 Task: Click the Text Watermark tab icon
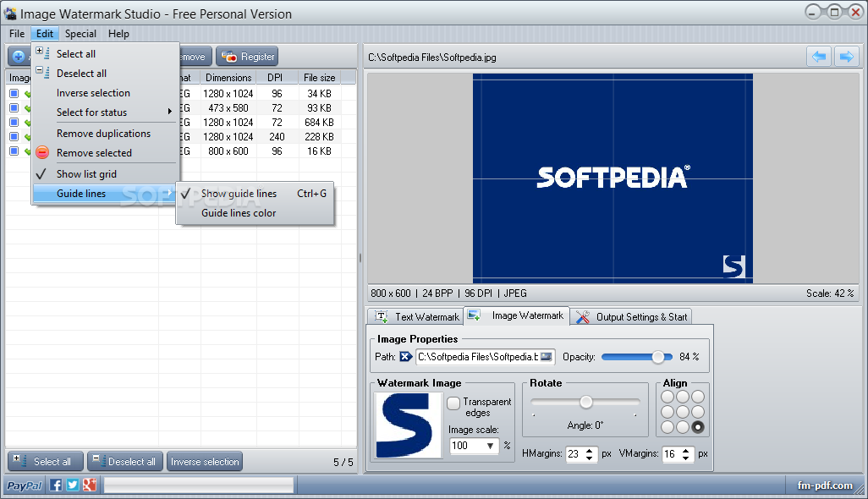click(382, 317)
